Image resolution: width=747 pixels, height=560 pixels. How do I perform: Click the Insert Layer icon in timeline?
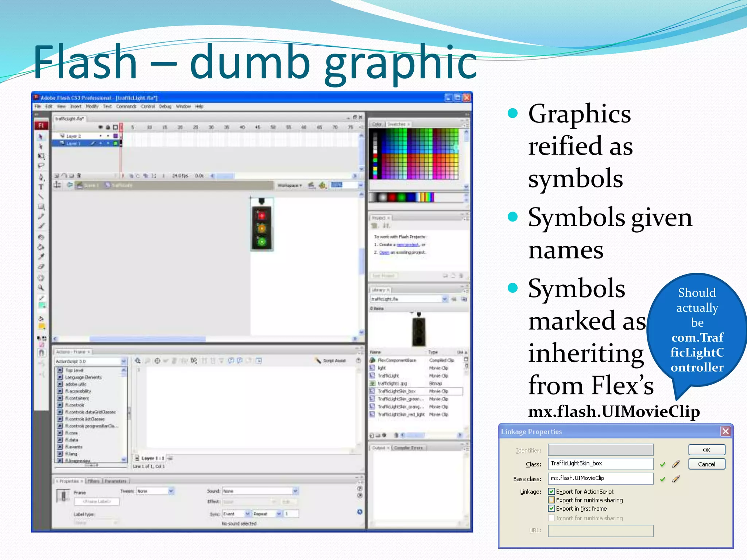tap(57, 176)
